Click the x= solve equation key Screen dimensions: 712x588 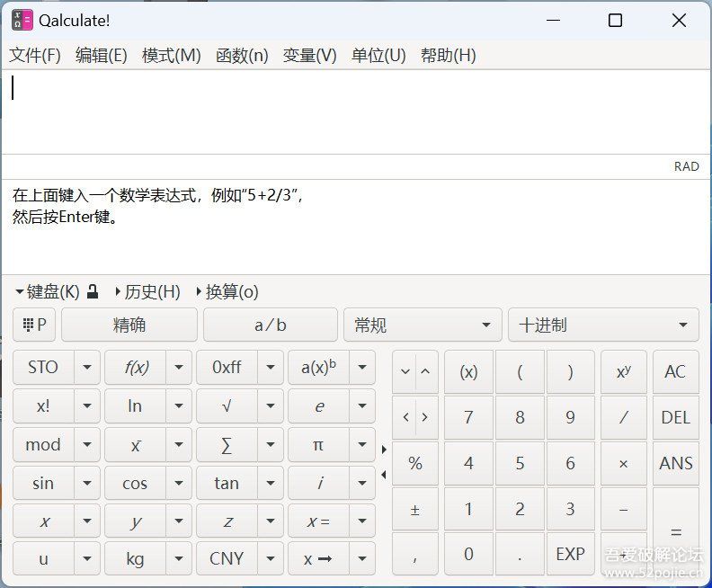coord(318,521)
